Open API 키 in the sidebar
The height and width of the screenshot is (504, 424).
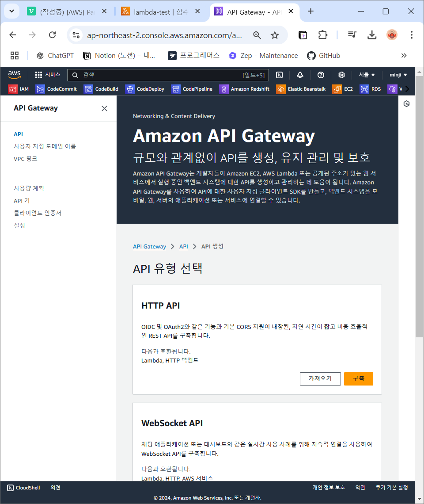pyautogui.click(x=22, y=201)
